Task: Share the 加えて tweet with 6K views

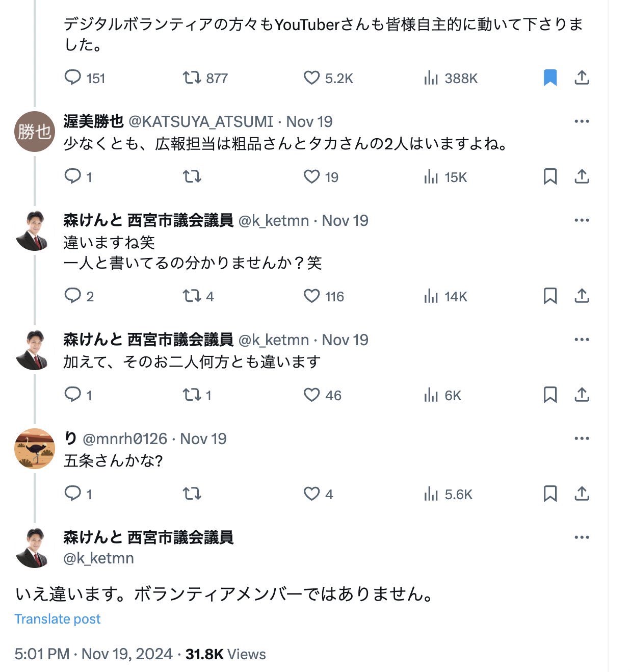Action: tap(582, 395)
